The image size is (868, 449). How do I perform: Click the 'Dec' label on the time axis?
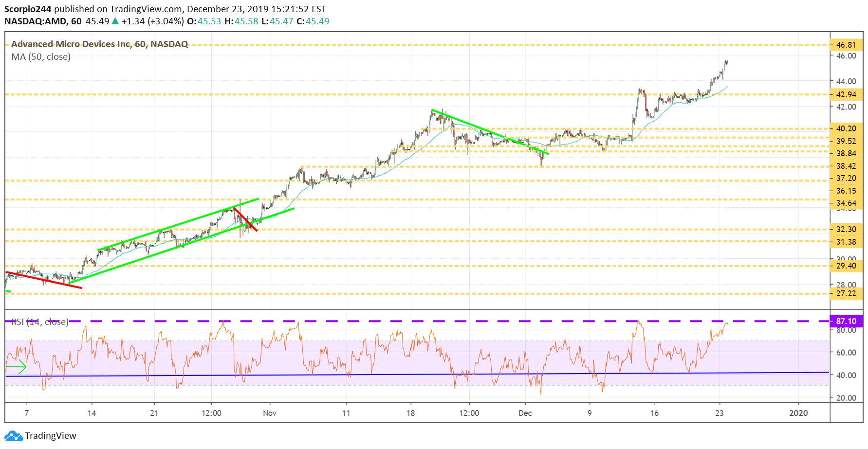pyautogui.click(x=525, y=413)
